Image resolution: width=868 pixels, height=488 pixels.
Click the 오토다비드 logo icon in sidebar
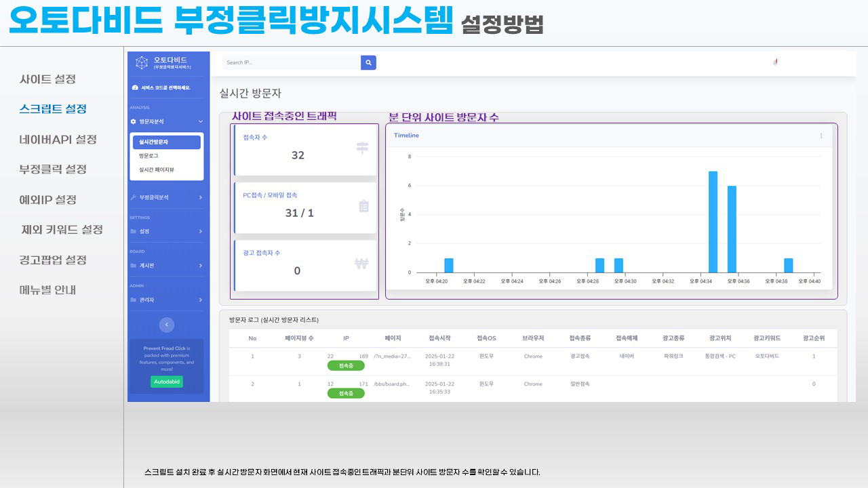tap(142, 63)
